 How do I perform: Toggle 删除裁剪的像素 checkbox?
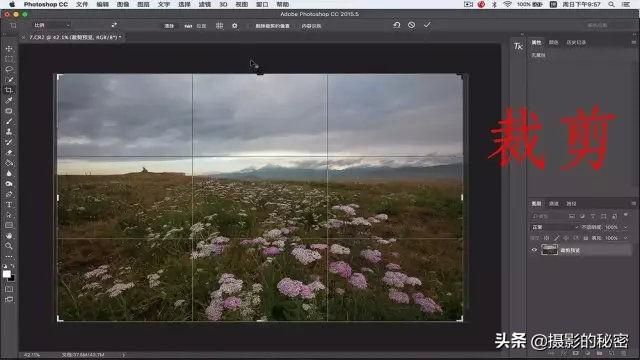250,26
